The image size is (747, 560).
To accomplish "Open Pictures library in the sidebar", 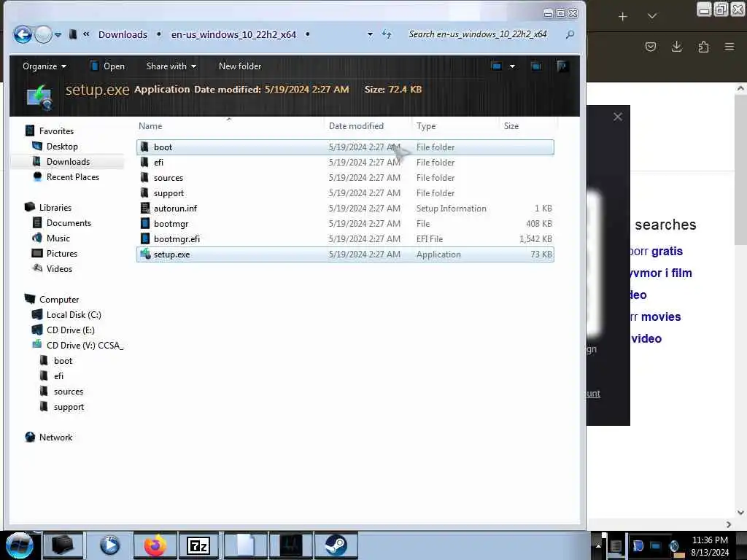I will click(x=62, y=253).
